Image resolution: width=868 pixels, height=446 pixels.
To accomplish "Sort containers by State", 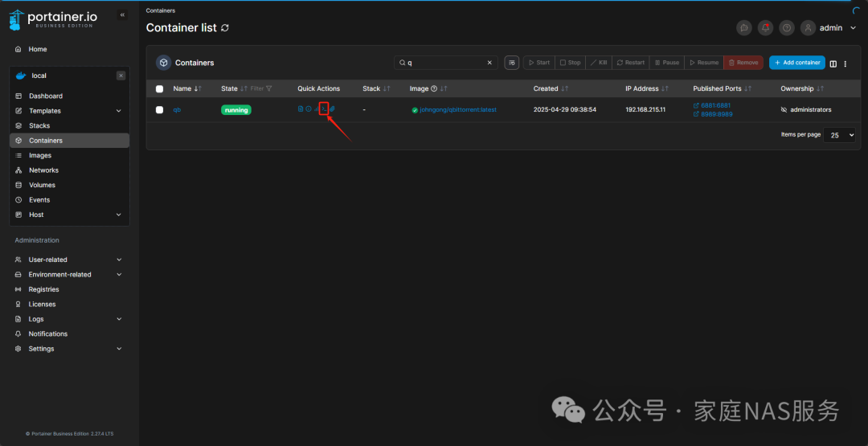I will click(x=244, y=88).
